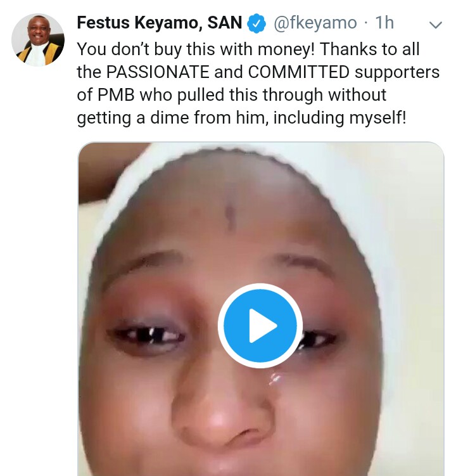Open the @fkeyamo handle link
456x476 pixels.
point(315,23)
